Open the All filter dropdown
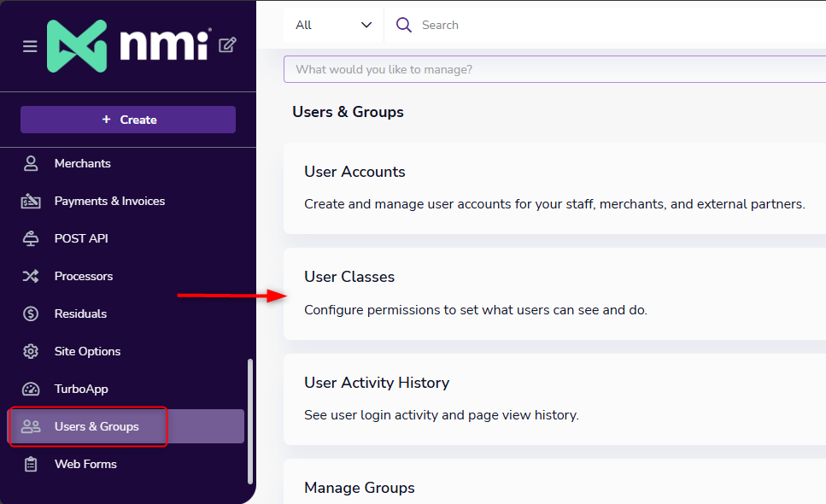This screenshot has height=504, width=826. 333,25
